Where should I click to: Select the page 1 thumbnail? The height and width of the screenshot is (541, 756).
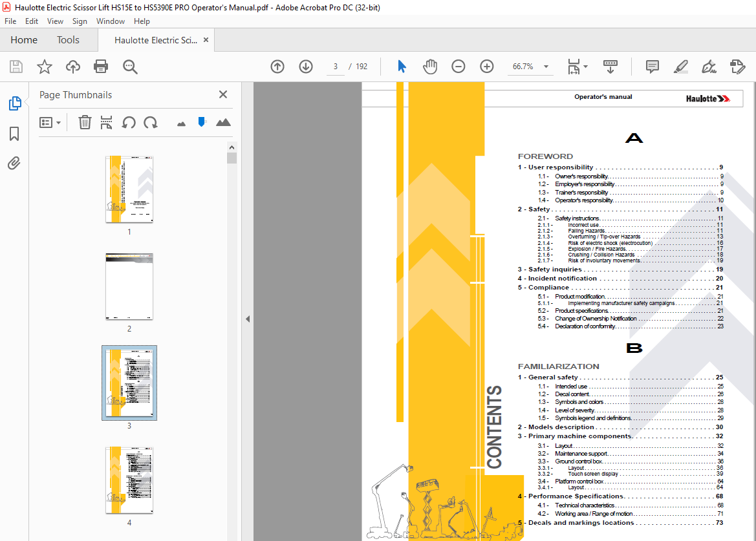click(x=129, y=189)
